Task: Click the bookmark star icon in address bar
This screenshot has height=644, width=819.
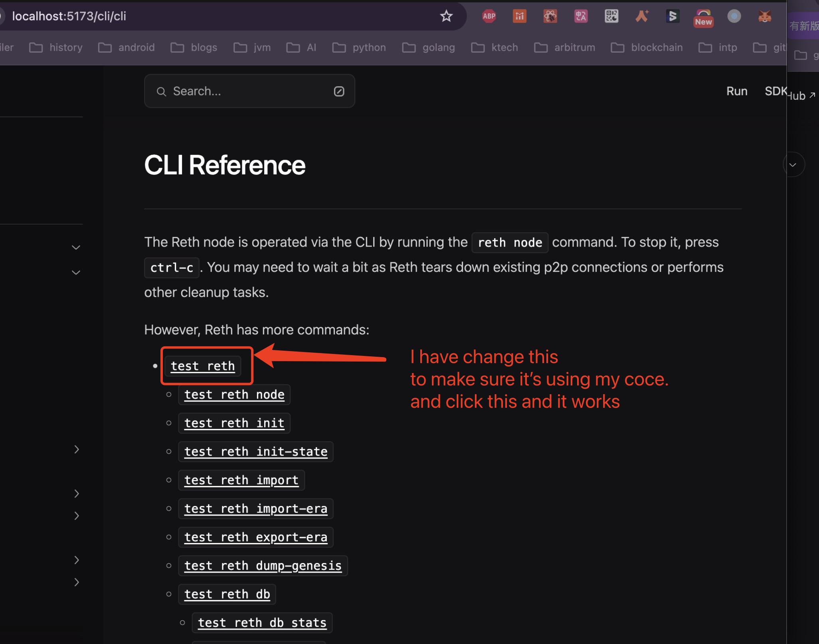Action: (x=446, y=16)
